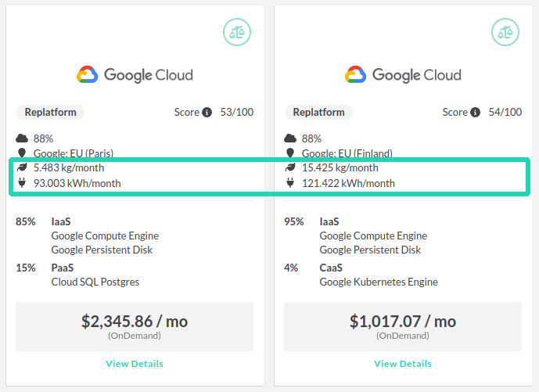Select the $1,017.07 / mo price box
Screen dimensions: 539x392
point(403,327)
